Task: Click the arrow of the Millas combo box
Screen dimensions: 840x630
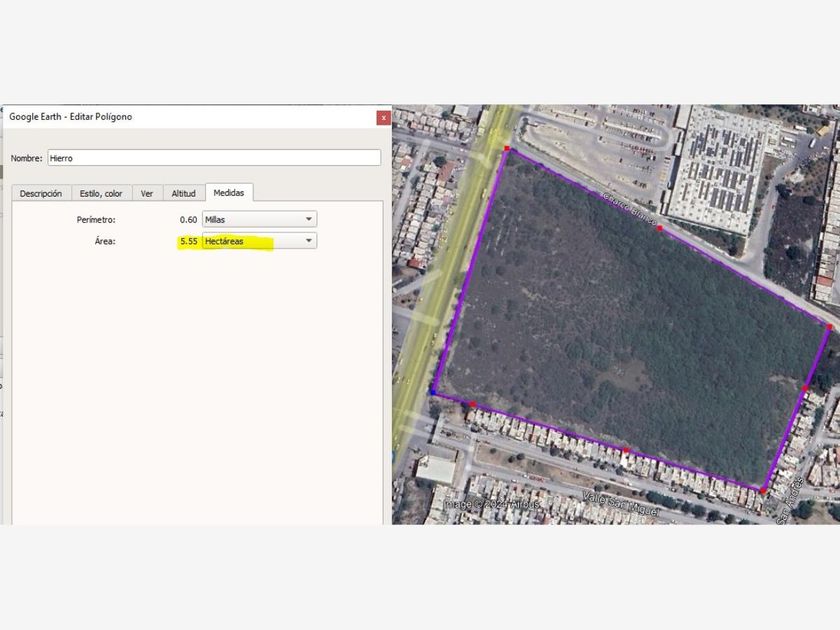Action: 309,218
